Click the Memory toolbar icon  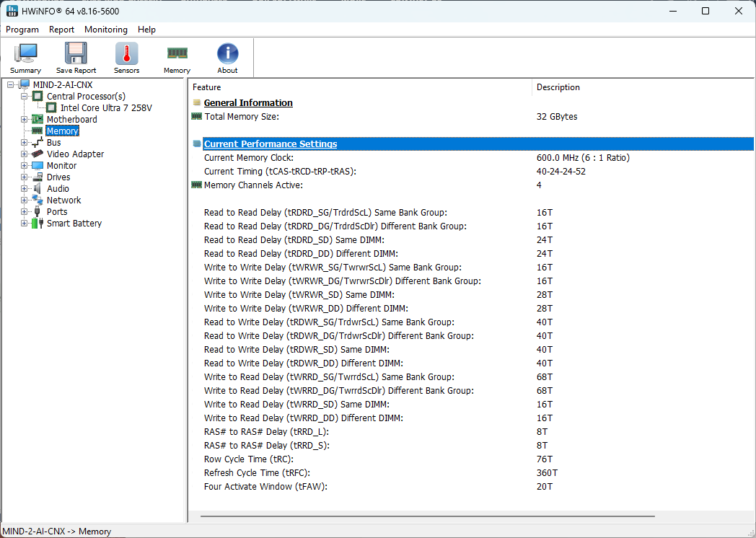point(177,53)
